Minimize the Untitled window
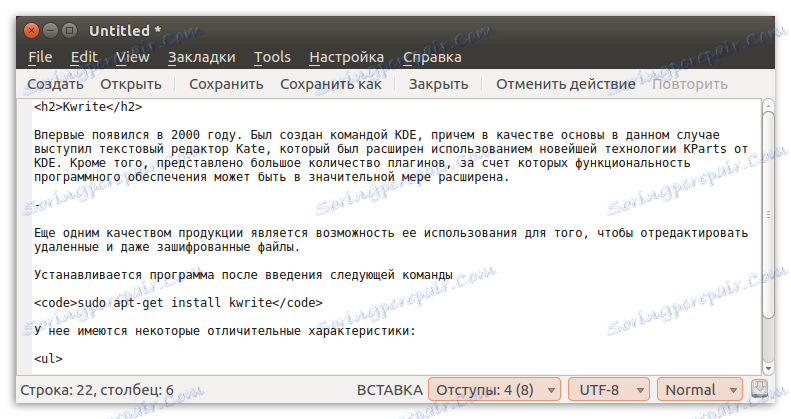791x419 pixels. coord(50,31)
